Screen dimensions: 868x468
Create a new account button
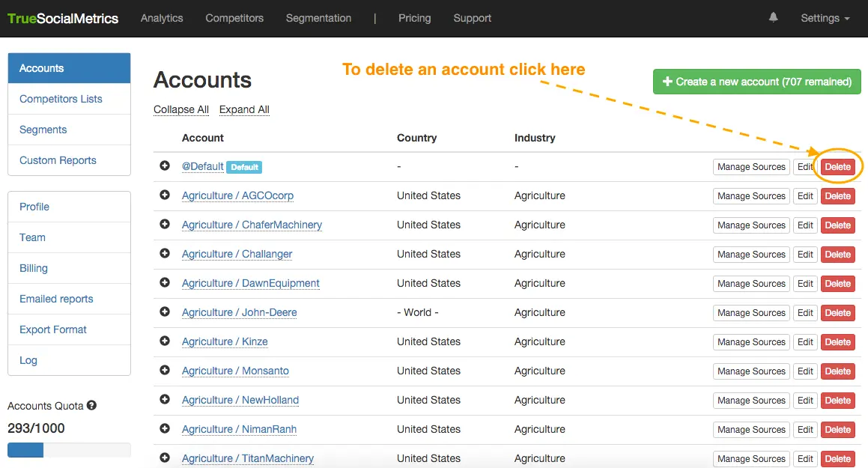[756, 82]
